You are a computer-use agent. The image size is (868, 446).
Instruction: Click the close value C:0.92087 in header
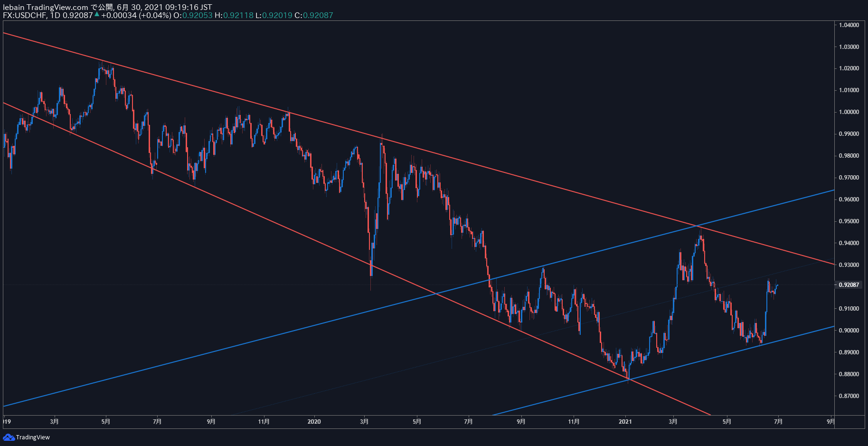coord(314,15)
